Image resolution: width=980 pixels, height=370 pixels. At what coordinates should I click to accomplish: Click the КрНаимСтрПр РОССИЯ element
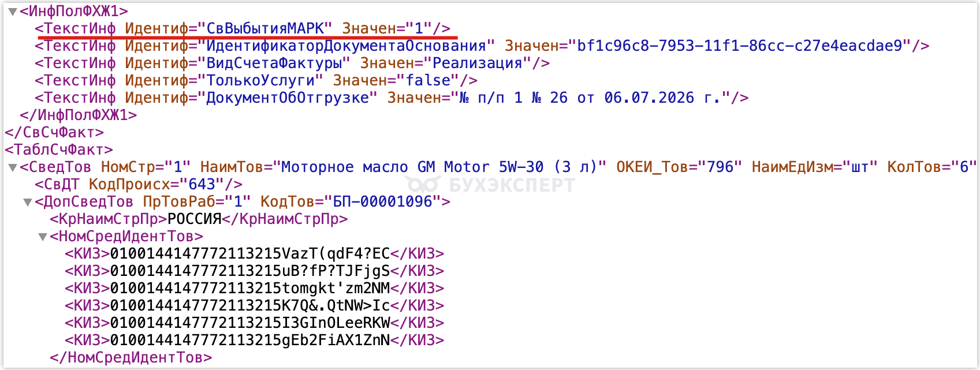click(x=199, y=219)
